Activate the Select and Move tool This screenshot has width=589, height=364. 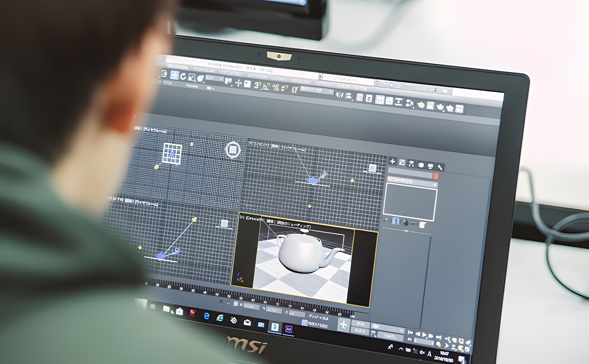(x=174, y=75)
